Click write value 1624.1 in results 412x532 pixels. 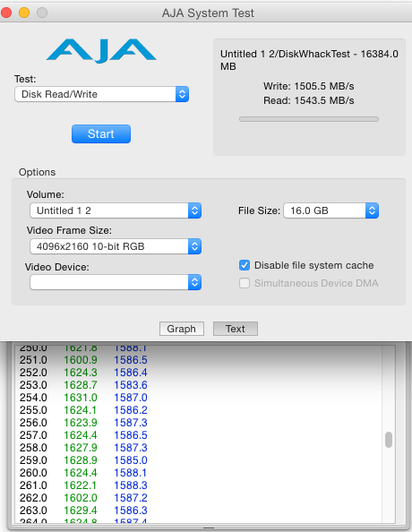tap(81, 410)
